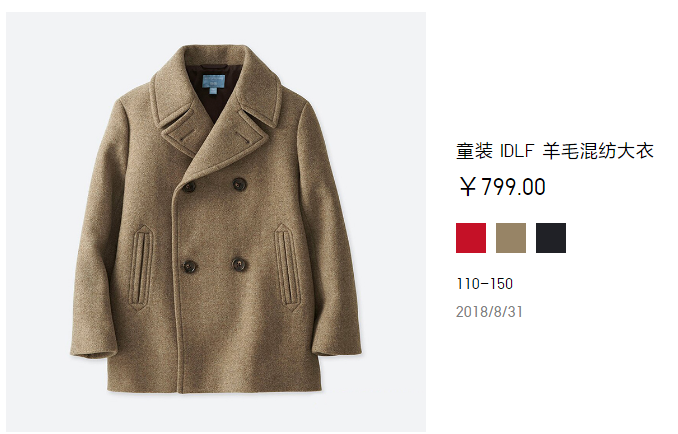Click the upper left coat button

tap(189, 187)
